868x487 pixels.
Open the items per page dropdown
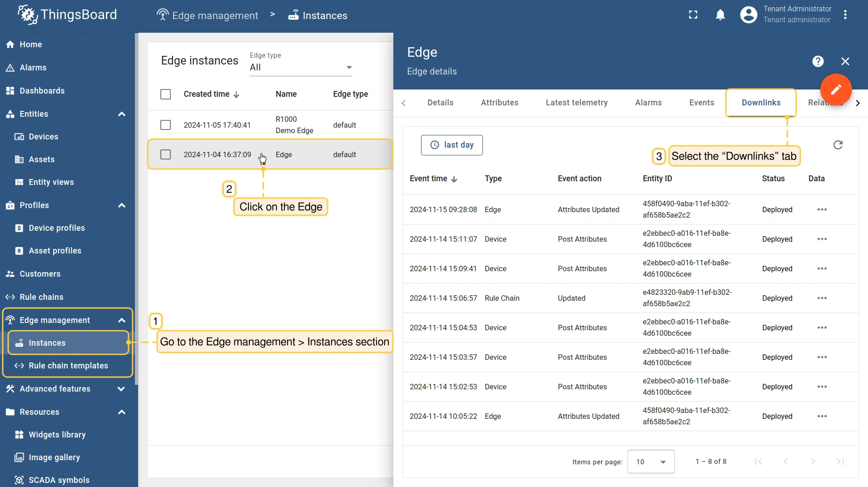pyautogui.click(x=650, y=462)
